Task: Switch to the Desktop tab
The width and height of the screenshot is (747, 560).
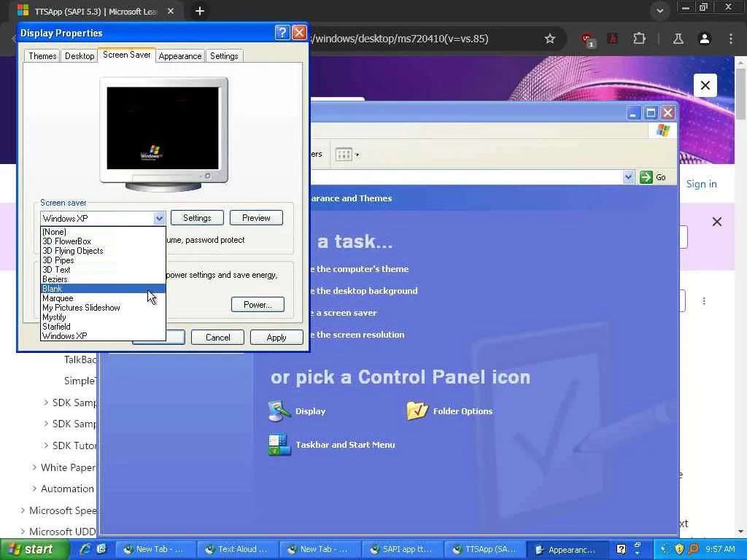Action: (x=80, y=55)
